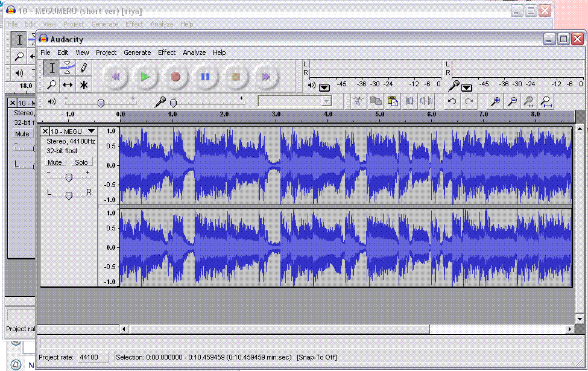Viewport: 588px width, 371px height.
Task: Choose the Time Shift tool
Action: click(x=68, y=85)
